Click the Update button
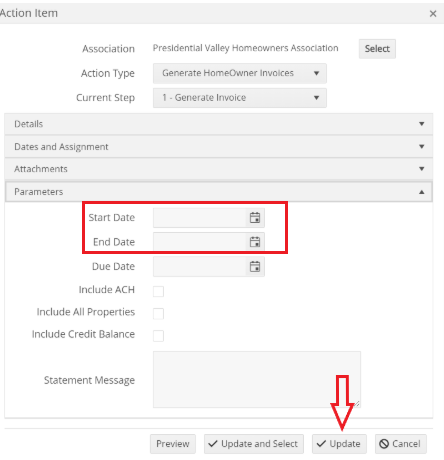444x460 pixels. [x=339, y=444]
